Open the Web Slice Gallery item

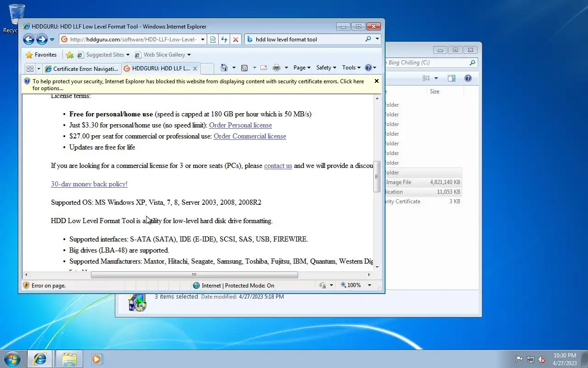[163, 55]
